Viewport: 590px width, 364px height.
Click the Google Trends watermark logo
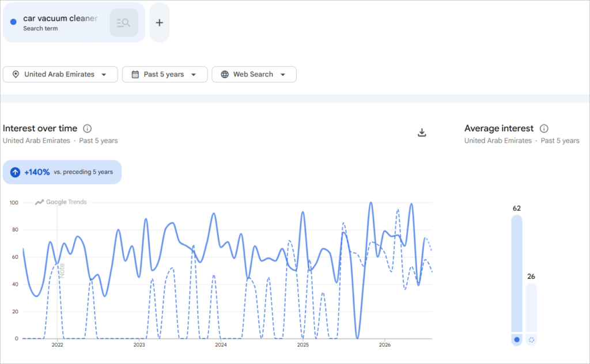(61, 202)
